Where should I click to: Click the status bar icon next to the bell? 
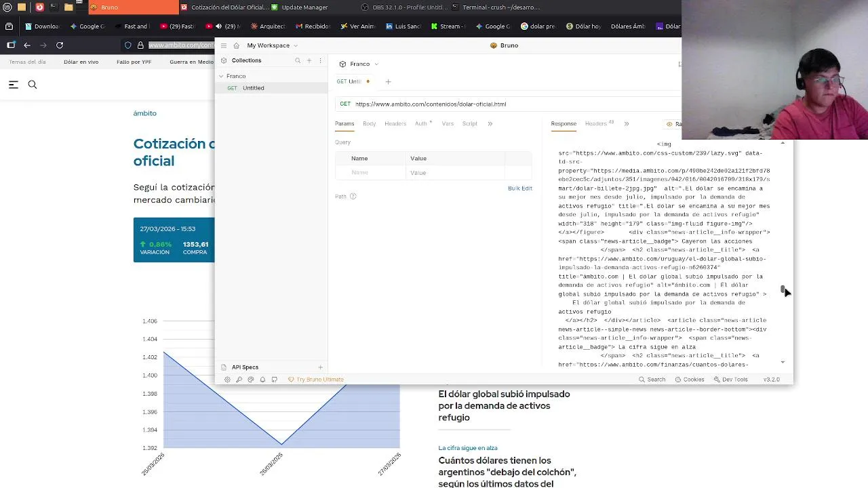274,380
